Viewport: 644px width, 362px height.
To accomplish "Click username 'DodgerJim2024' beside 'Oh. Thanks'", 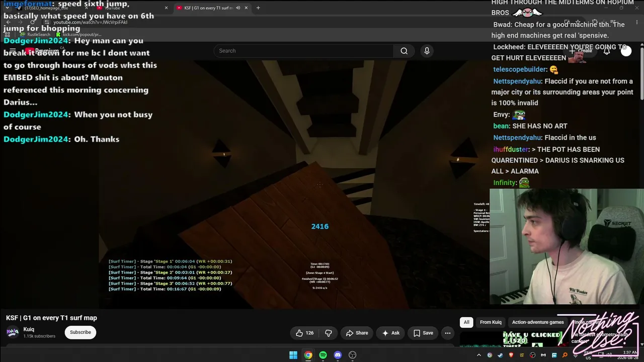I will (36, 139).
